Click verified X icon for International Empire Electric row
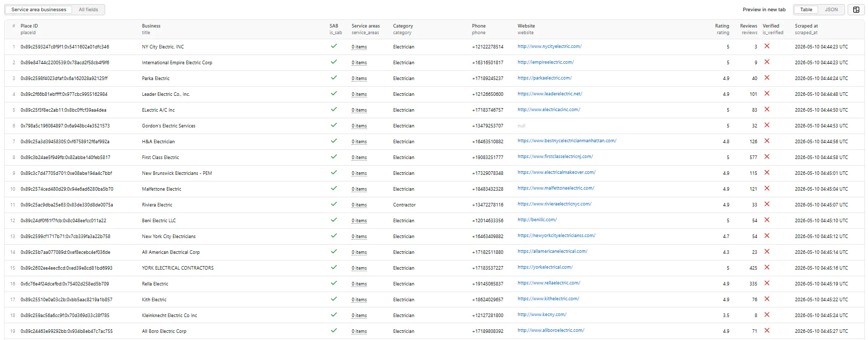868x340 pixels. tap(766, 62)
